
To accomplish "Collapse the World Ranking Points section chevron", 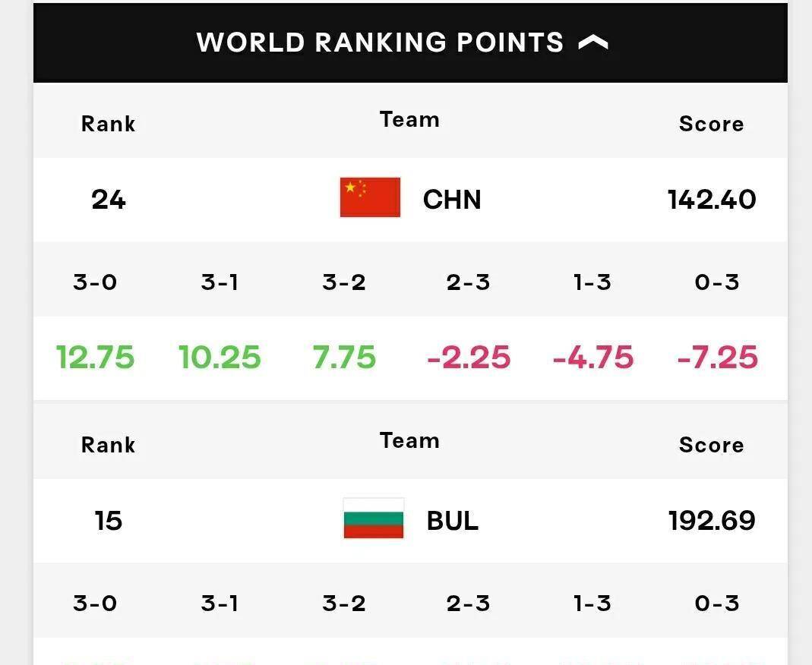I will click(x=593, y=43).
